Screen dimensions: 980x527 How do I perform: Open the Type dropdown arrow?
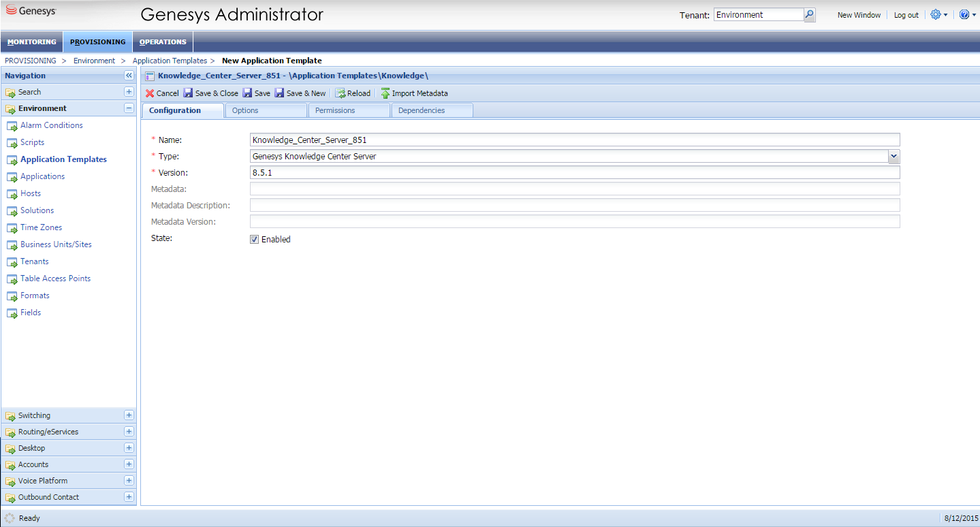pos(894,157)
